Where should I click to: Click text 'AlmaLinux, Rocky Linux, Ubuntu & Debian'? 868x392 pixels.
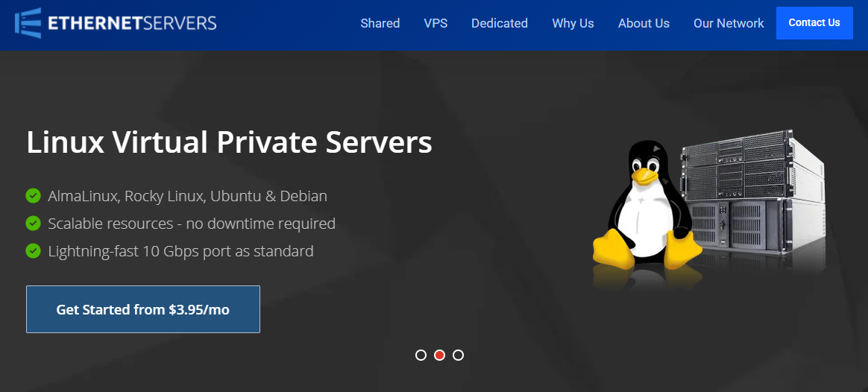click(x=188, y=196)
